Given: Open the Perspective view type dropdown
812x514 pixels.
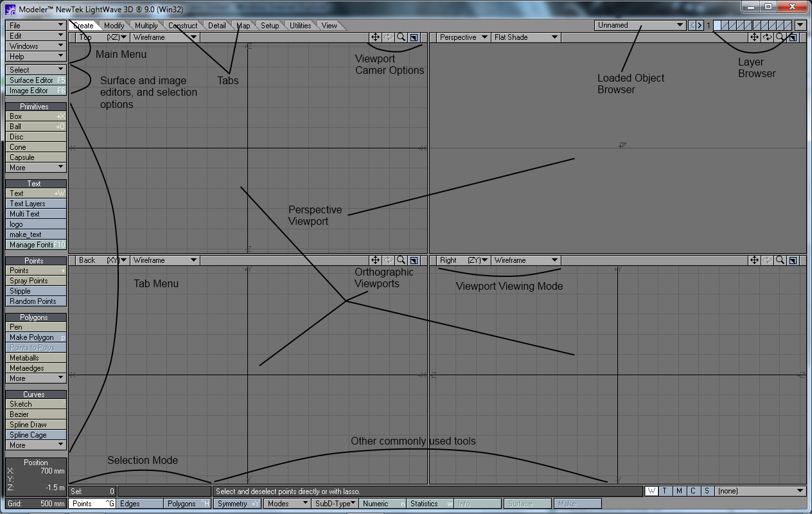Looking at the screenshot, I should pos(463,37).
